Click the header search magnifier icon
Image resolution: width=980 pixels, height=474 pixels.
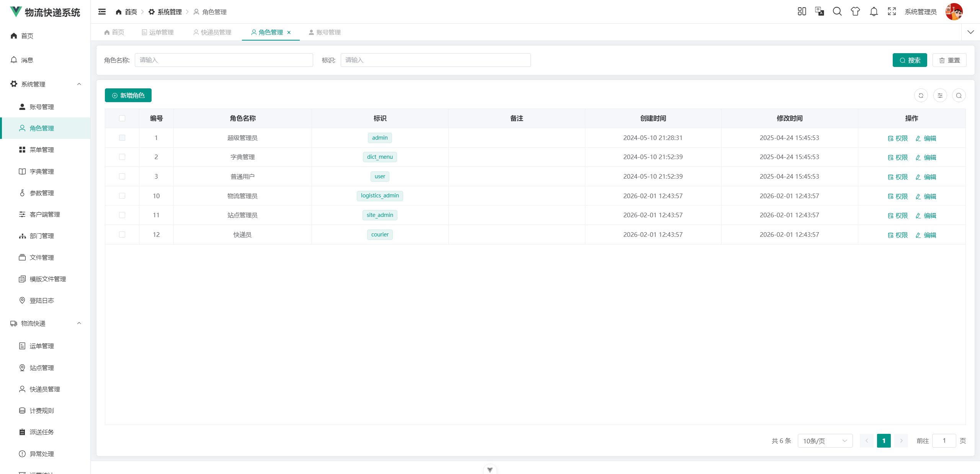point(837,11)
